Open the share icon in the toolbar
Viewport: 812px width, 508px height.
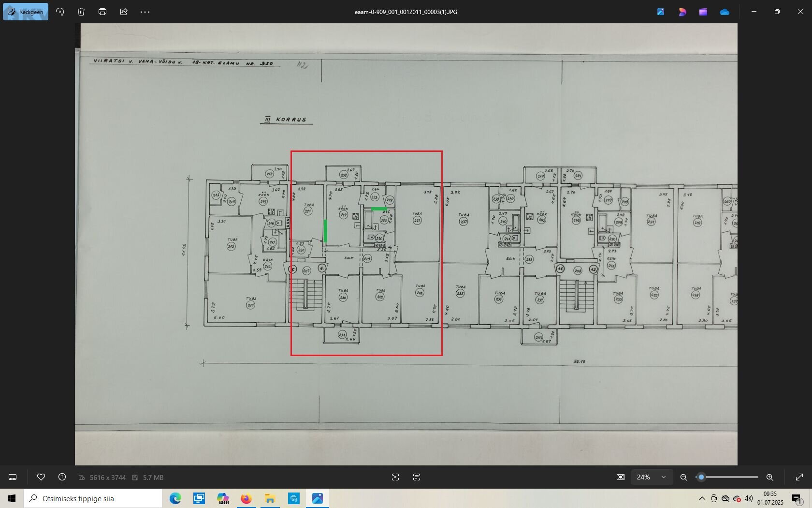[124, 12]
